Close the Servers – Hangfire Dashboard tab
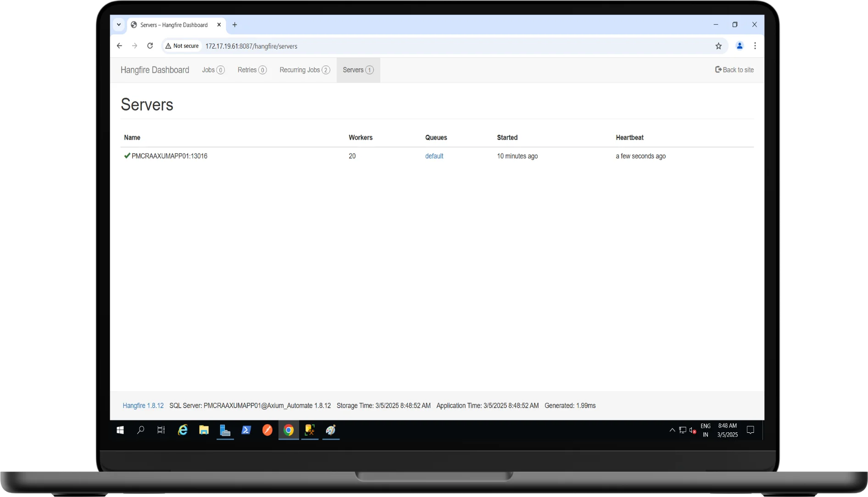The width and height of the screenshot is (868, 497). click(219, 25)
